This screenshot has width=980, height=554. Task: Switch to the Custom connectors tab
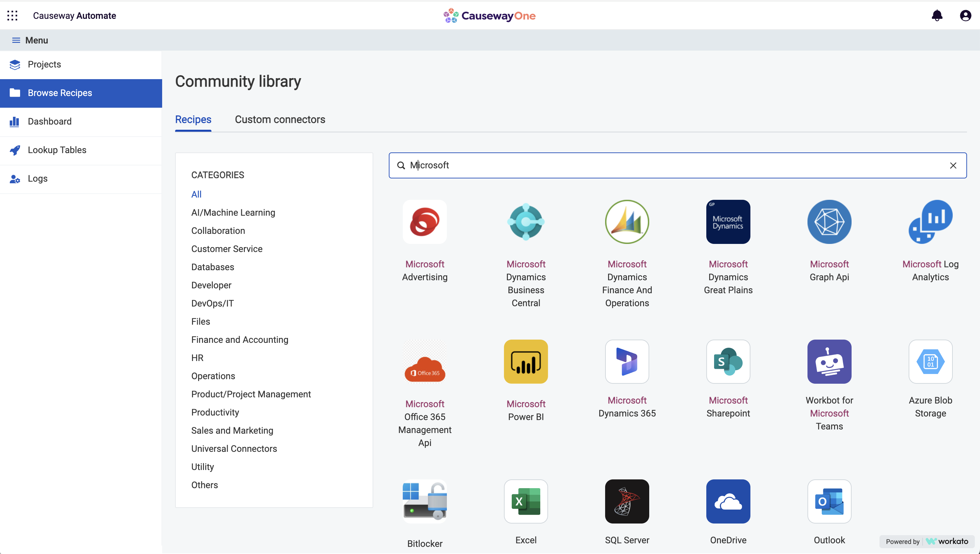280,119
